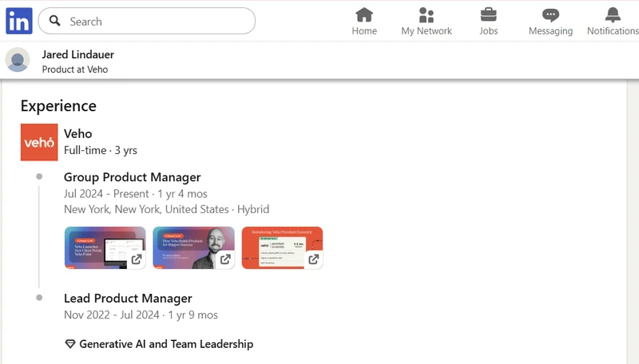Expand Generative AI and Team Leadership skills
This screenshot has width=639, height=364.
tap(166, 344)
